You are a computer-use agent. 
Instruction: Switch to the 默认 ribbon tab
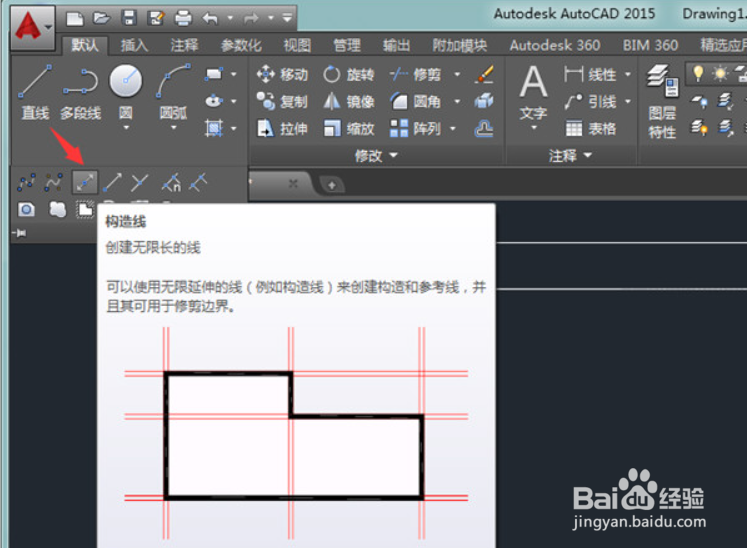(x=85, y=45)
